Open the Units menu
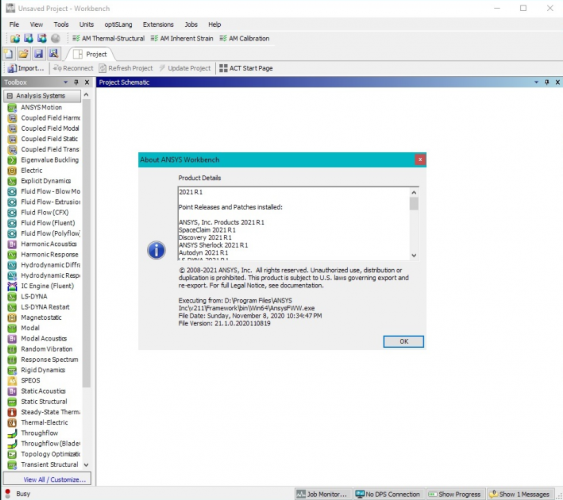Viewport: 563px width, 500px height. point(86,24)
